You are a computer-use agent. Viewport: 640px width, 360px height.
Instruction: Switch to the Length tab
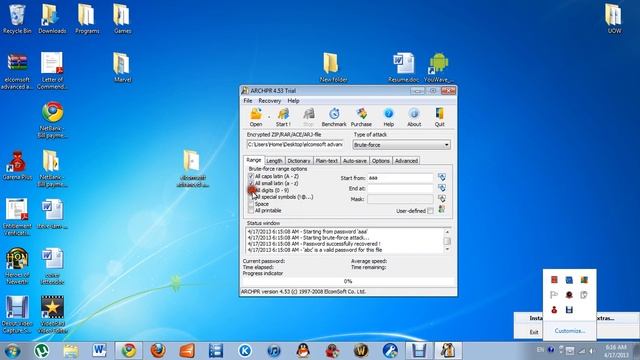coord(274,161)
